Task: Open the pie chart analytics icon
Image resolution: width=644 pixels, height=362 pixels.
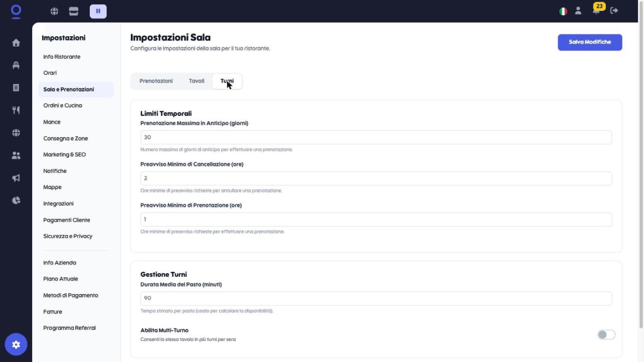Action: pos(16,200)
